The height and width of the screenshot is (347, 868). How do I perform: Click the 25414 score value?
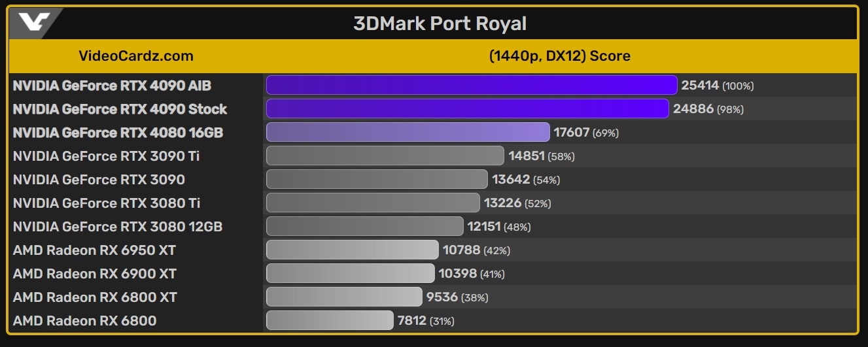(x=700, y=86)
